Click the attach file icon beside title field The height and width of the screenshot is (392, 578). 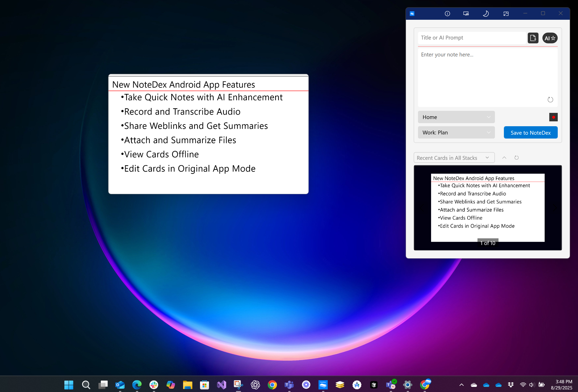click(533, 38)
